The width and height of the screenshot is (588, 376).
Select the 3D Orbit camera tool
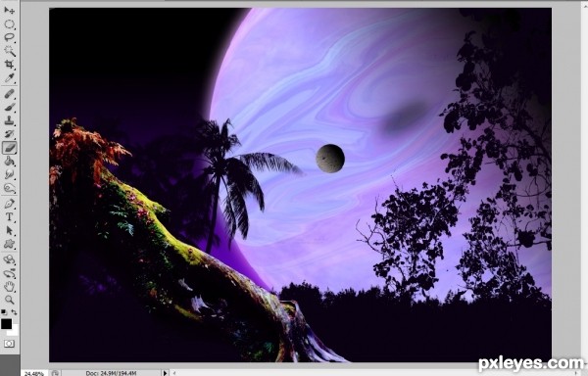[x=10, y=273]
